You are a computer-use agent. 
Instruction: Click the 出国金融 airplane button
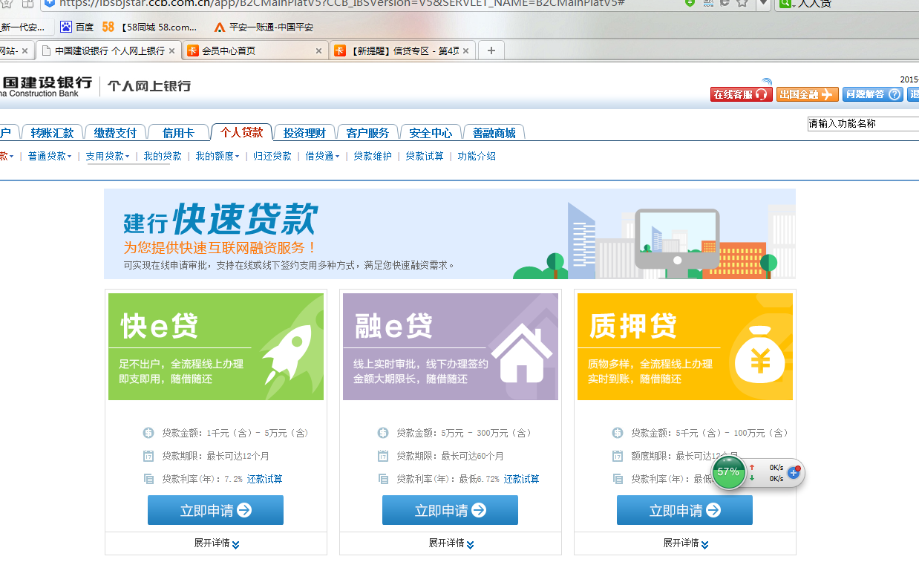(x=808, y=94)
